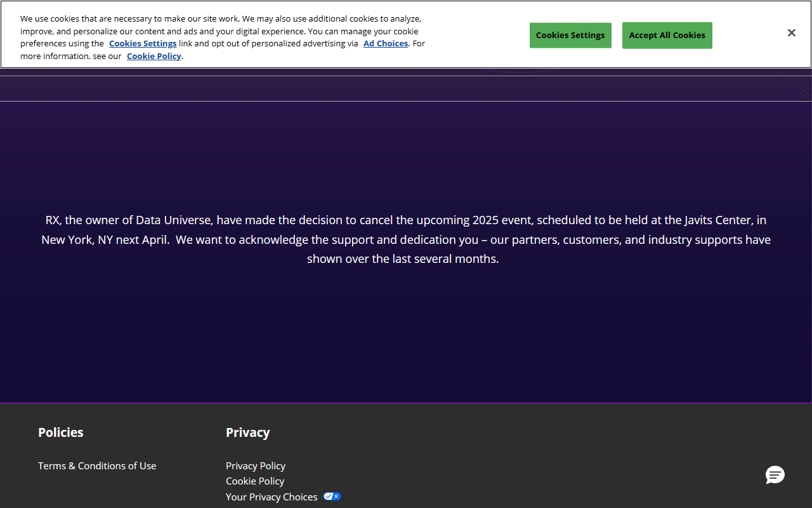812x508 pixels.
Task: Open the Cookie Policy footer link
Action: [x=255, y=481]
